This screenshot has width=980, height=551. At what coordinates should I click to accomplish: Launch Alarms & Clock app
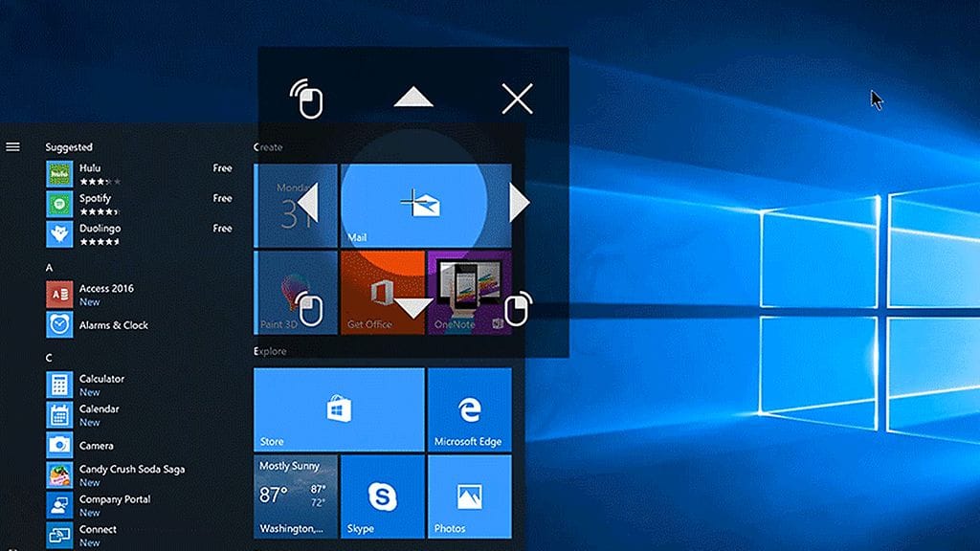[x=113, y=325]
